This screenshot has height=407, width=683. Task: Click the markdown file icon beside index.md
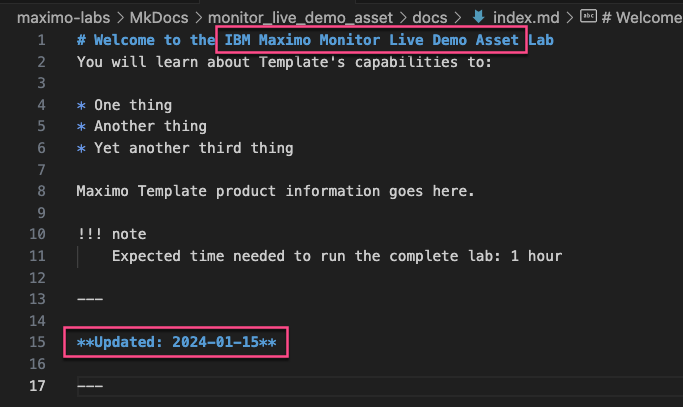click(479, 17)
